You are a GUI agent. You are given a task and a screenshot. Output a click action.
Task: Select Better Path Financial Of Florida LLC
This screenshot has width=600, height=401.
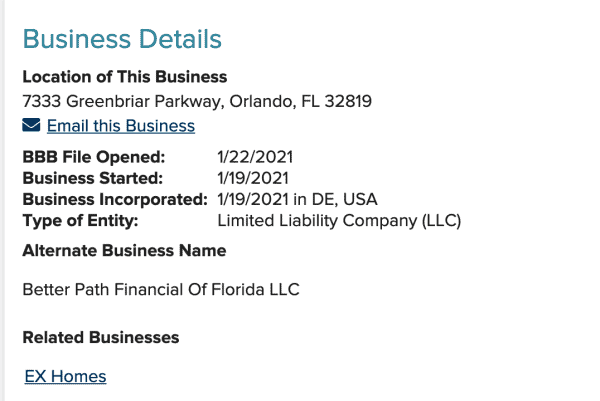(x=161, y=290)
